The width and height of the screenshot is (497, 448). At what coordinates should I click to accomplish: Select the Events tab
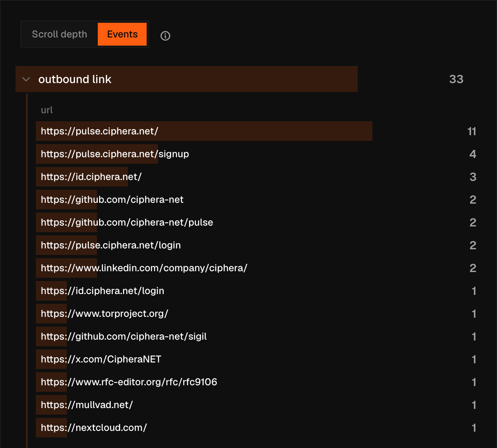tap(122, 34)
